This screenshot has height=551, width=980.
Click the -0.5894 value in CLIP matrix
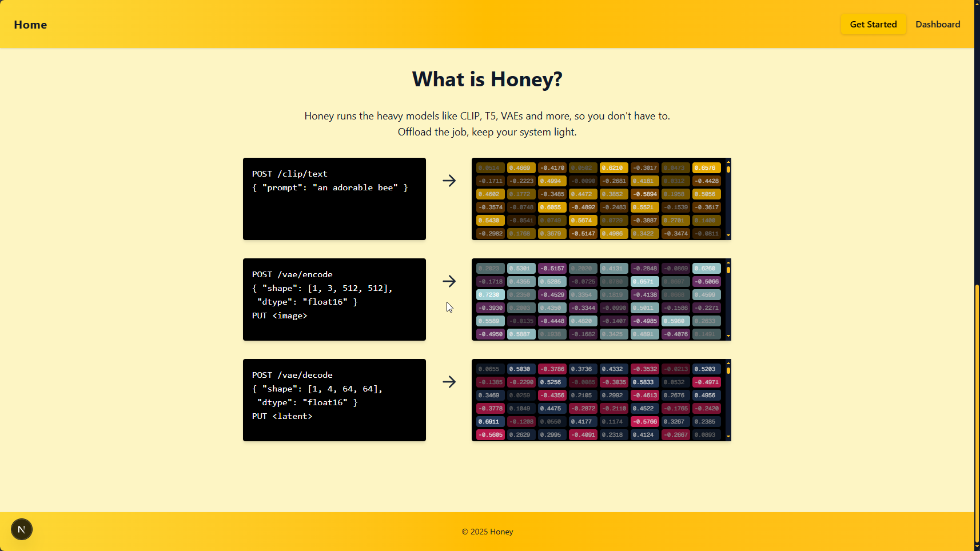pos(645,194)
